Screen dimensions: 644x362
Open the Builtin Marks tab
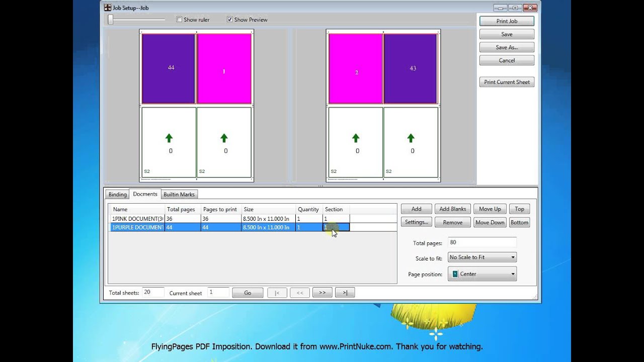(179, 195)
